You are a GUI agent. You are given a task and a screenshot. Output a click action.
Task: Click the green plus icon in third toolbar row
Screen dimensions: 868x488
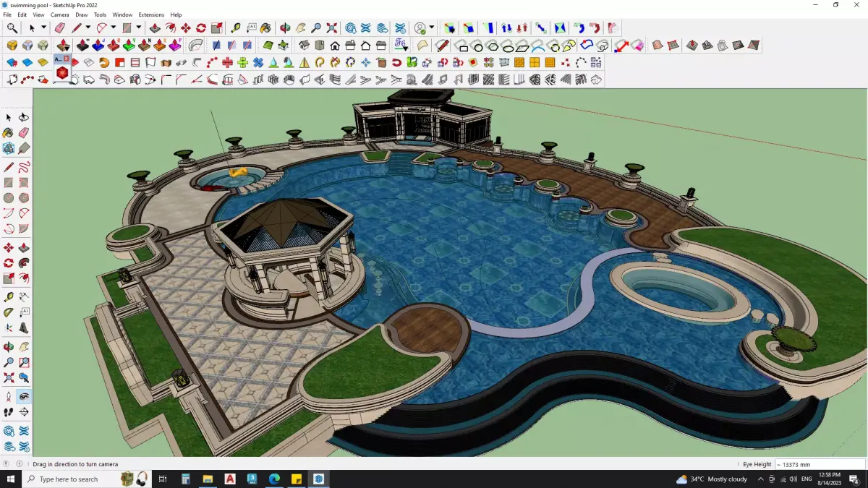click(242, 63)
